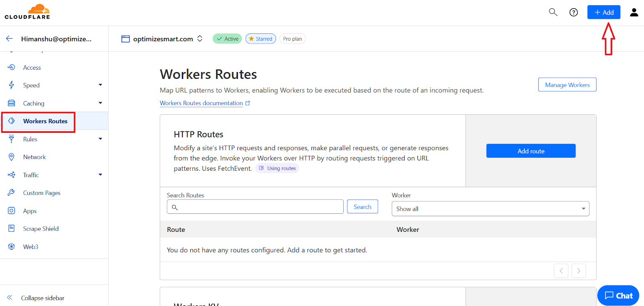The image size is (644, 306).
Task: Click the Add route button
Action: click(x=531, y=151)
